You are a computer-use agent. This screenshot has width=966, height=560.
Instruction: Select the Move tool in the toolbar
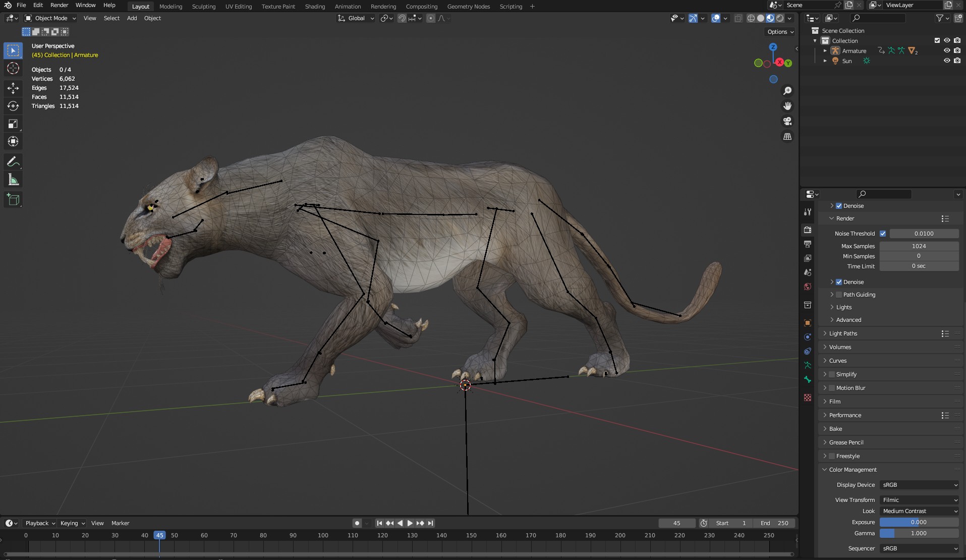(13, 88)
